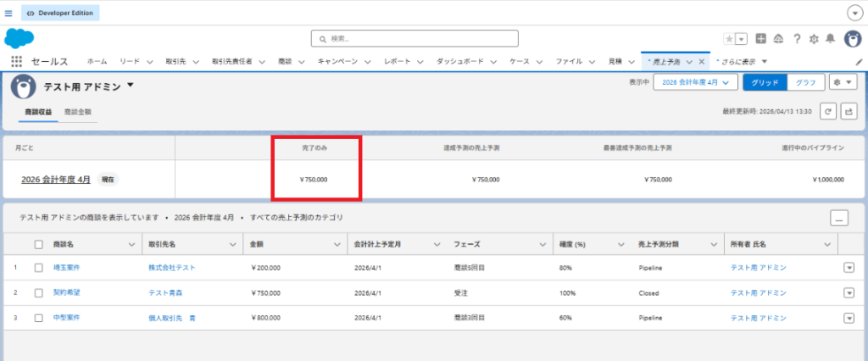
Task: Open the user profile avatar in header
Action: (853, 39)
